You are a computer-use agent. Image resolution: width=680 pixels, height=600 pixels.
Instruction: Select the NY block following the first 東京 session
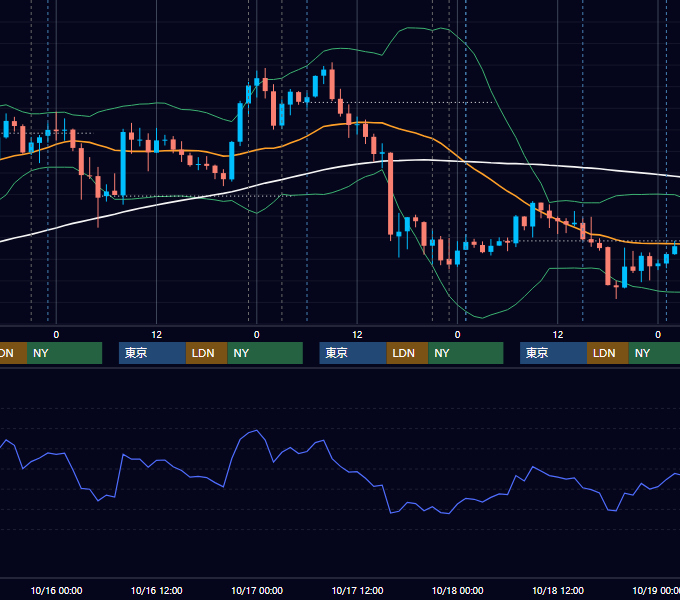click(265, 353)
